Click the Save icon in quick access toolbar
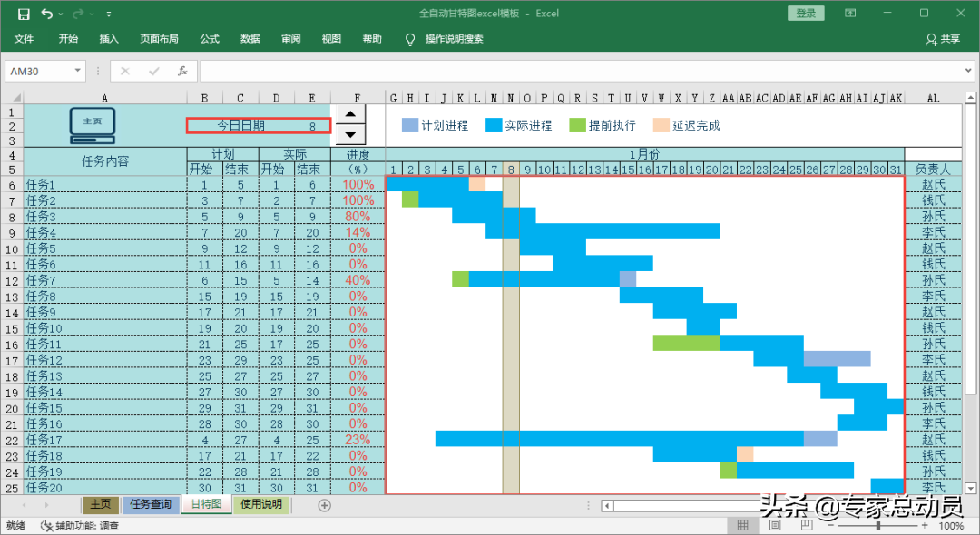980x535 pixels. [x=24, y=14]
